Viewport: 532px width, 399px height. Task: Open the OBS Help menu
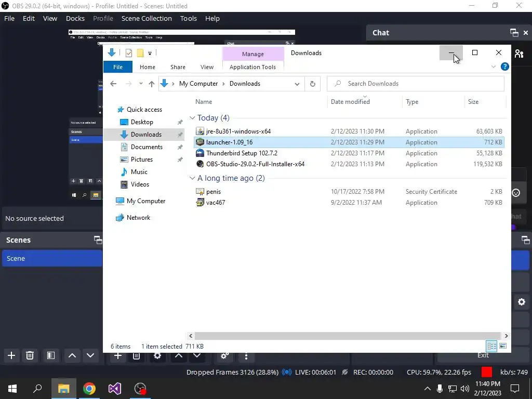212,18
